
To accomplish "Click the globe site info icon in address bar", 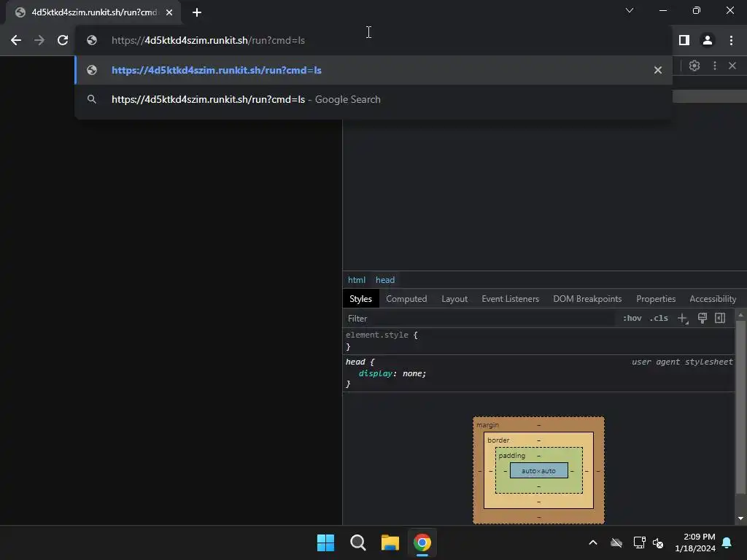I will (92, 41).
